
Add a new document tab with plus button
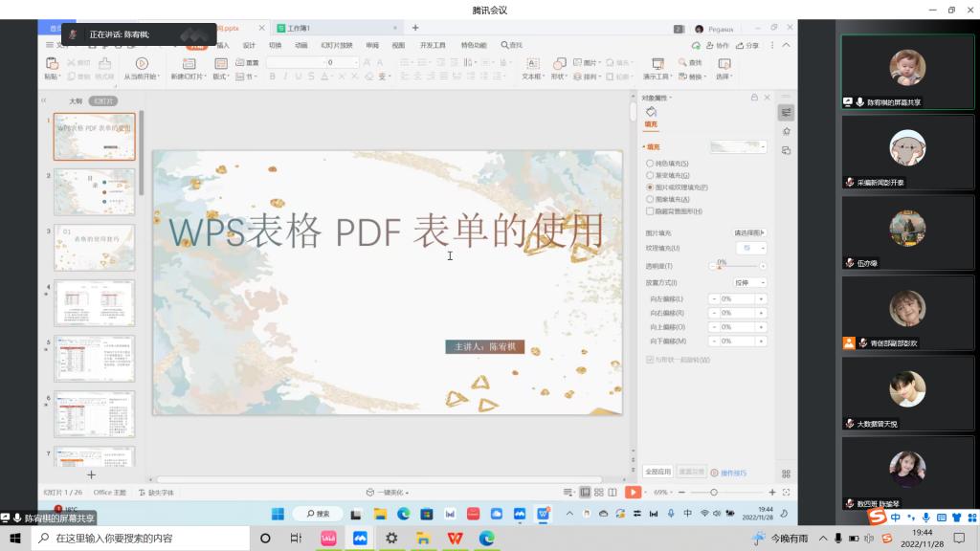[415, 28]
